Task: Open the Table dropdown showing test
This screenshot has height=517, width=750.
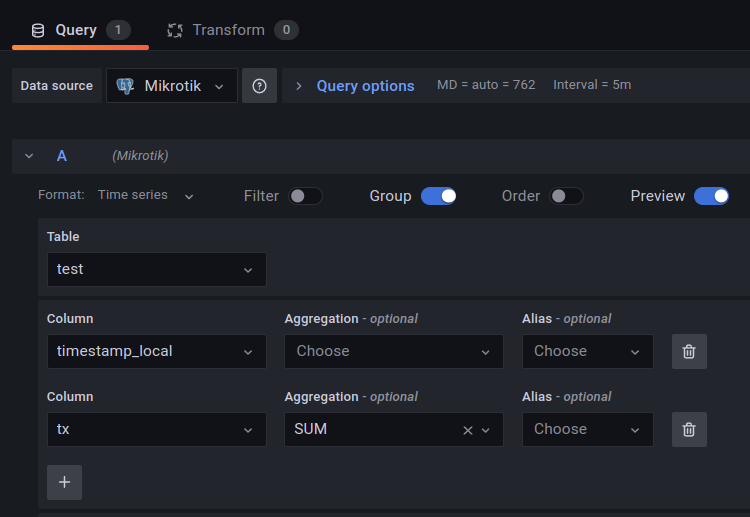Action: point(157,269)
